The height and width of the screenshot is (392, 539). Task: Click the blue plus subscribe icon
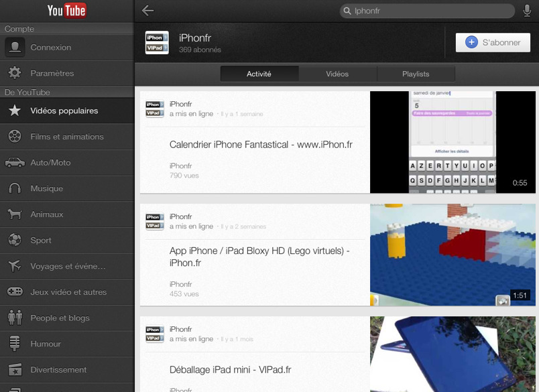pyautogui.click(x=471, y=43)
